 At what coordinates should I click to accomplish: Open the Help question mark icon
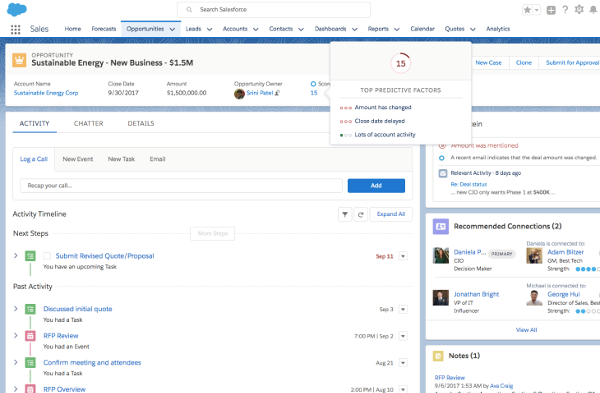[x=565, y=10]
